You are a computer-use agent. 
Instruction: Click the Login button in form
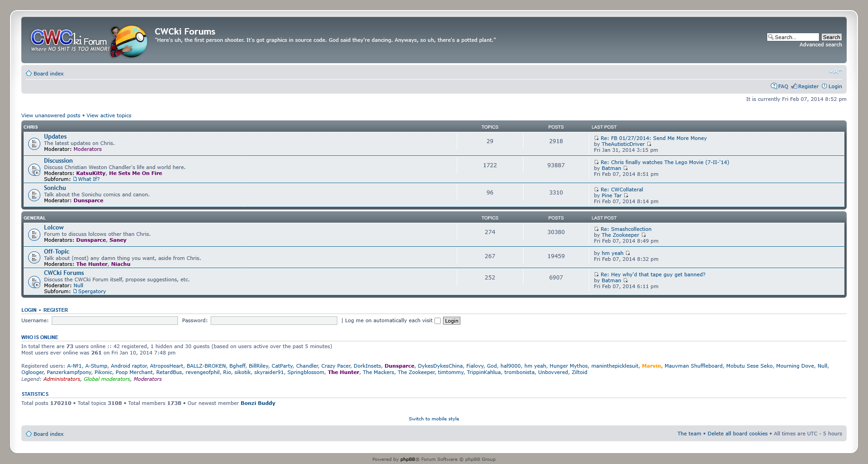click(452, 321)
